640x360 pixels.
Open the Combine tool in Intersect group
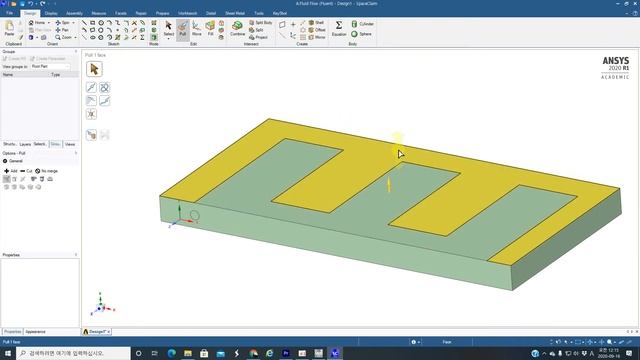(x=237, y=29)
